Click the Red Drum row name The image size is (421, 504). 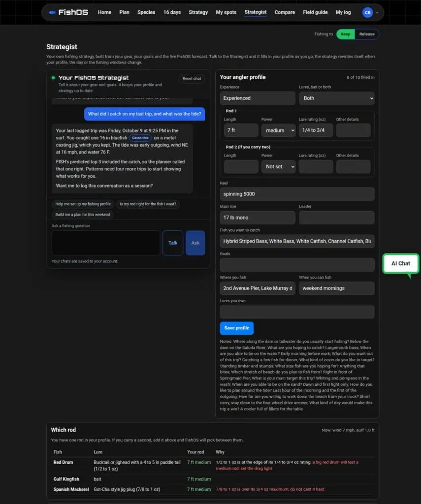[x=64, y=462]
